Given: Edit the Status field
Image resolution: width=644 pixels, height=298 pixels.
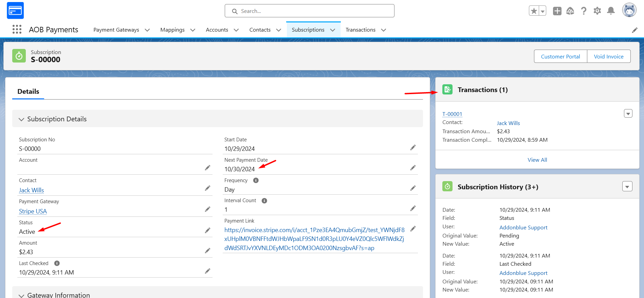Looking at the screenshot, I should [x=207, y=230].
